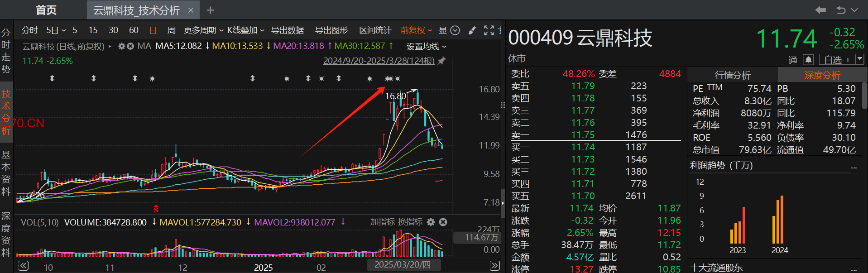Open VOL indicator settings gear icon
The image size is (868, 273).
point(431,222)
